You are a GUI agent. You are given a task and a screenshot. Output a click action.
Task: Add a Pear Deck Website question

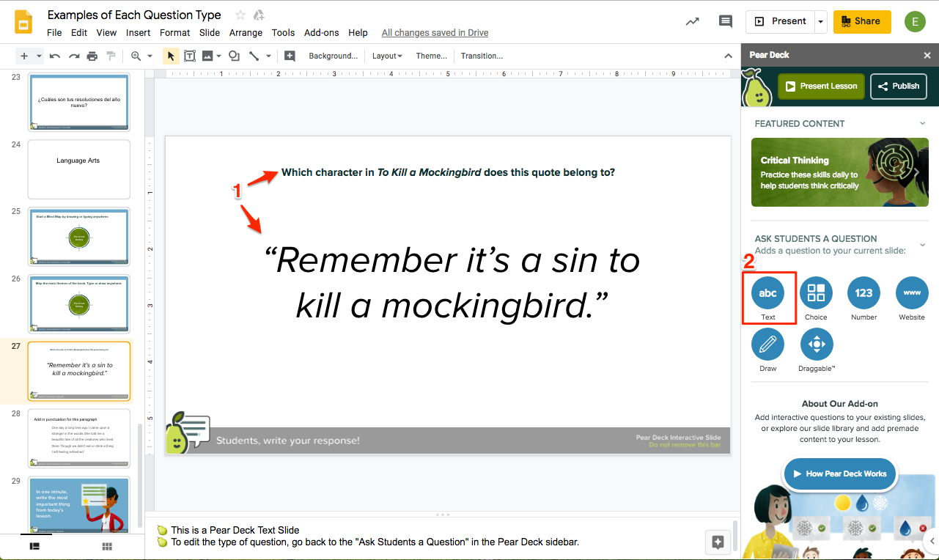pos(912,293)
